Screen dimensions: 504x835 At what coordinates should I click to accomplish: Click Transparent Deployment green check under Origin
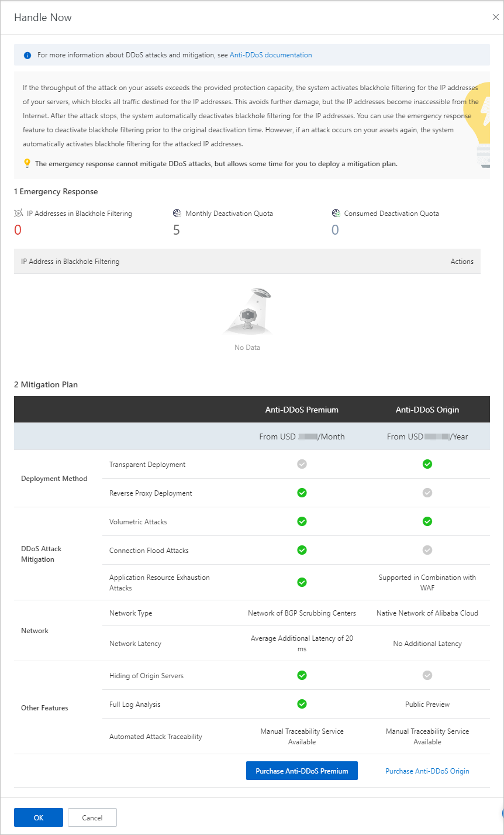click(427, 464)
